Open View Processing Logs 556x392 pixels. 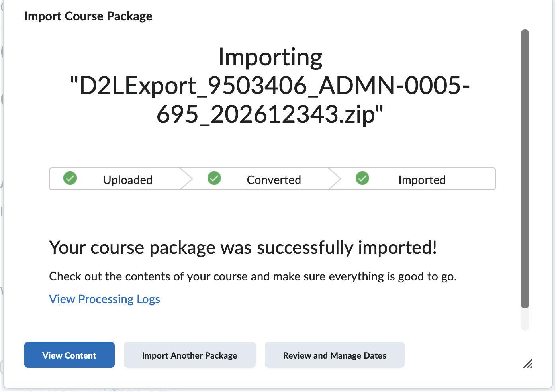104,299
